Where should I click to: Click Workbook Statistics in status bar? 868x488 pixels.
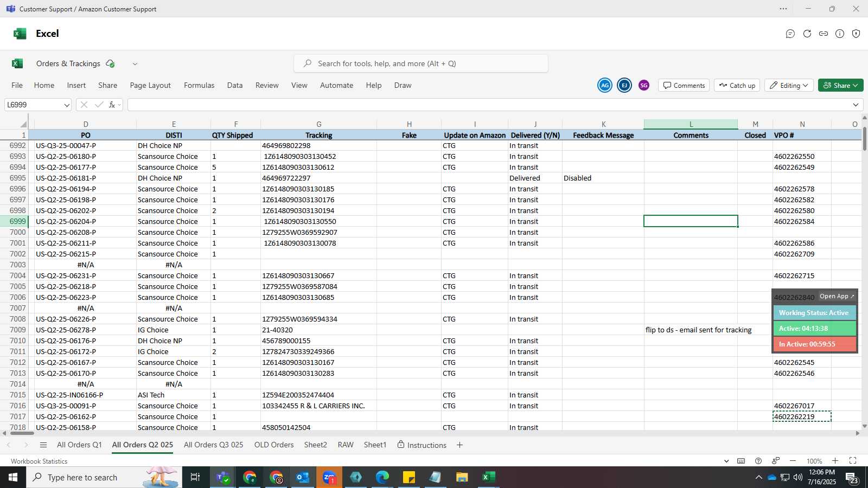(x=39, y=461)
